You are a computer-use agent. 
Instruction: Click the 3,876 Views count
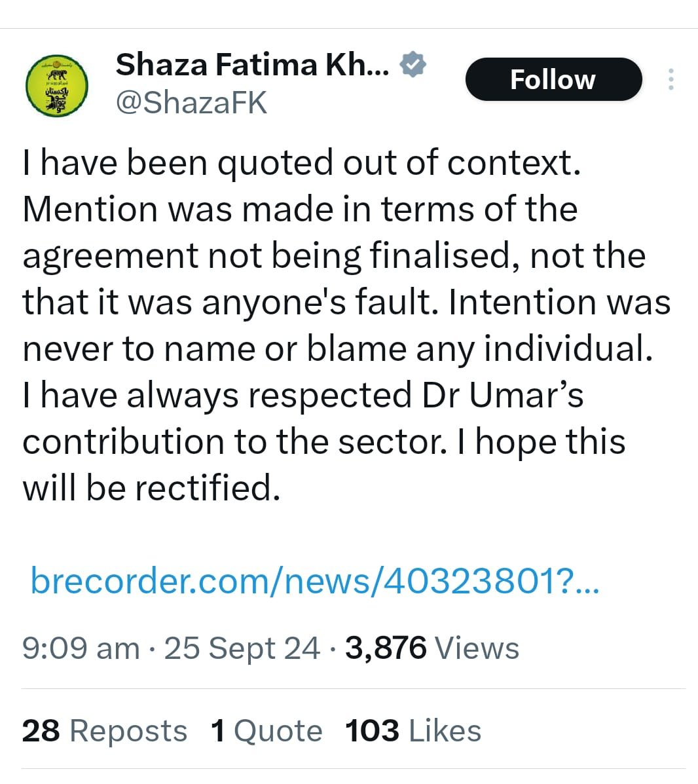[432, 648]
